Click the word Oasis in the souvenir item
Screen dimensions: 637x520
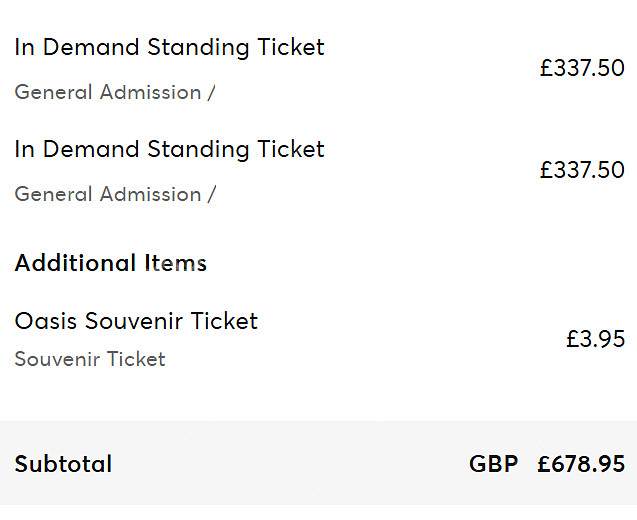coord(46,321)
